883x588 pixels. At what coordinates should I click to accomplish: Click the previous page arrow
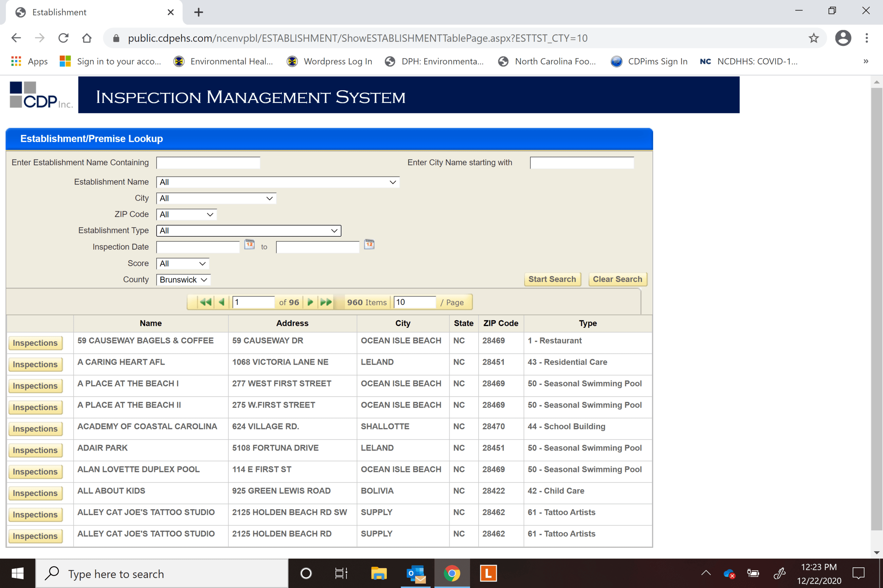click(221, 302)
